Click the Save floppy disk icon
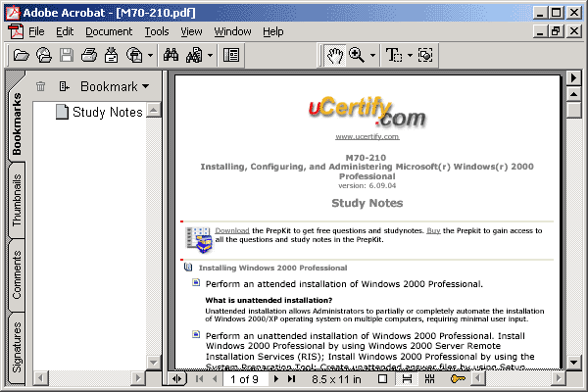The width and height of the screenshot is (588, 392). click(67, 56)
